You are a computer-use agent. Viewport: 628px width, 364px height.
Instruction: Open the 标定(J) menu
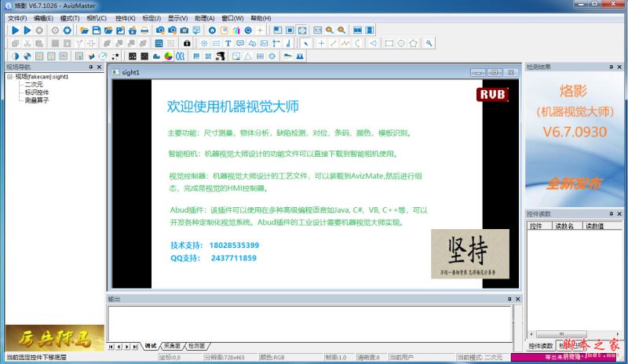152,18
